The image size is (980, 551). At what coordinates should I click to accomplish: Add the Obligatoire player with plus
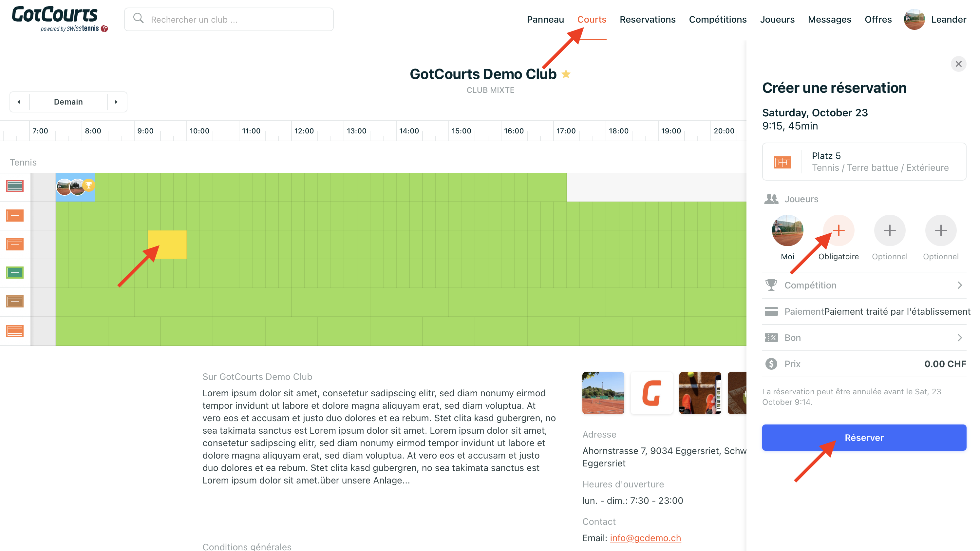(x=838, y=230)
